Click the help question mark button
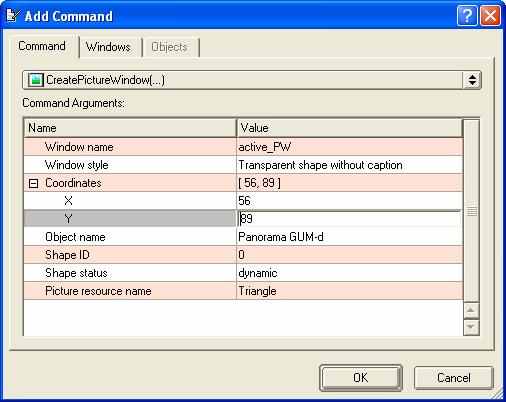Image resolution: width=506 pixels, height=402 pixels. point(467,15)
